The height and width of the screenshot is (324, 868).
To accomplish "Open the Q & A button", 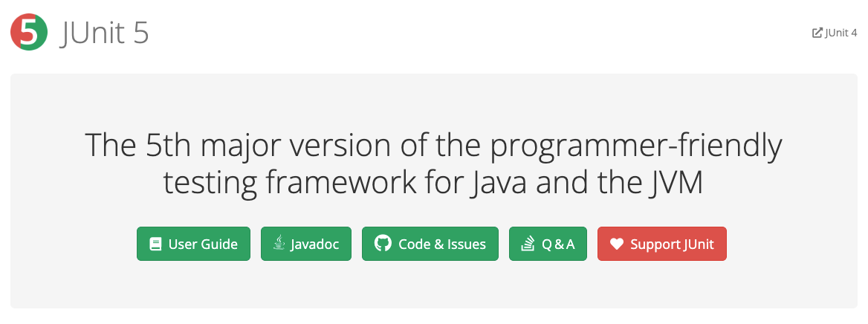I will [548, 244].
